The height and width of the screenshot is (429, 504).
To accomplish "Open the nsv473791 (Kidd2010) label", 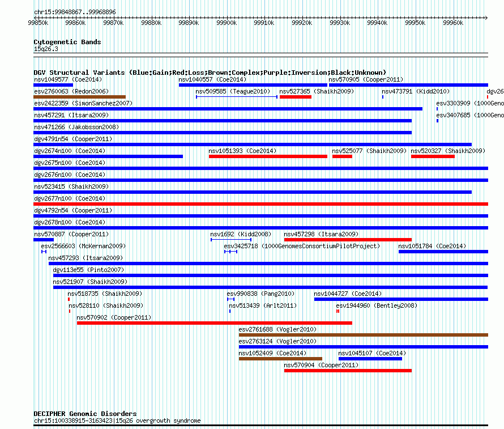I will click(416, 91).
